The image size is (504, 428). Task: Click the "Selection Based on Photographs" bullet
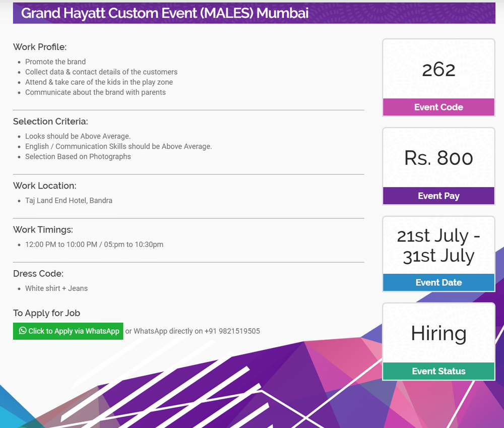tap(78, 157)
